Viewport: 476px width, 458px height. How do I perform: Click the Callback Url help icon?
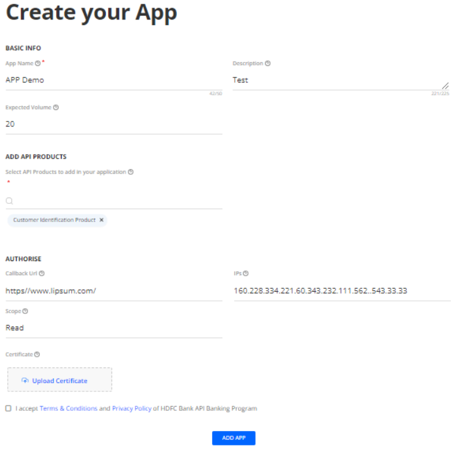click(42, 274)
